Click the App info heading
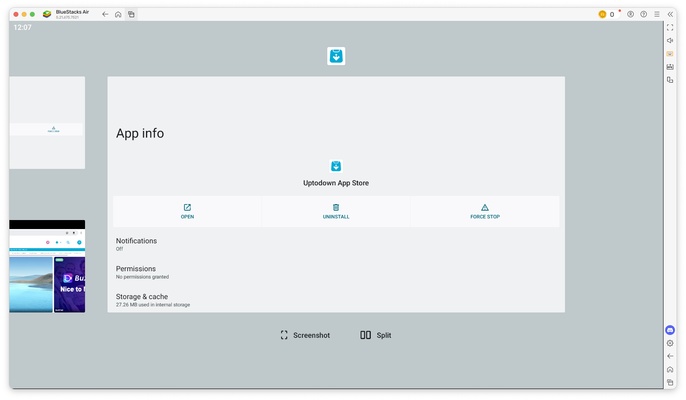The image size is (686, 400). [140, 133]
